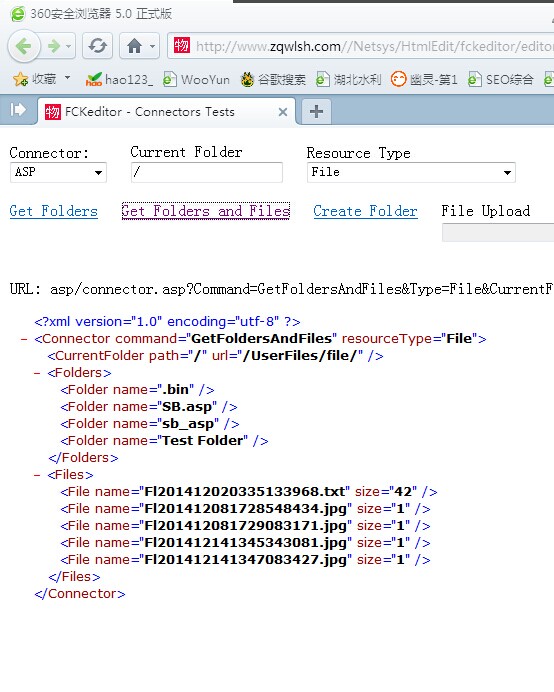Open the 谷歌搜索 bookmark
The width and height of the screenshot is (554, 692).
tap(273, 79)
